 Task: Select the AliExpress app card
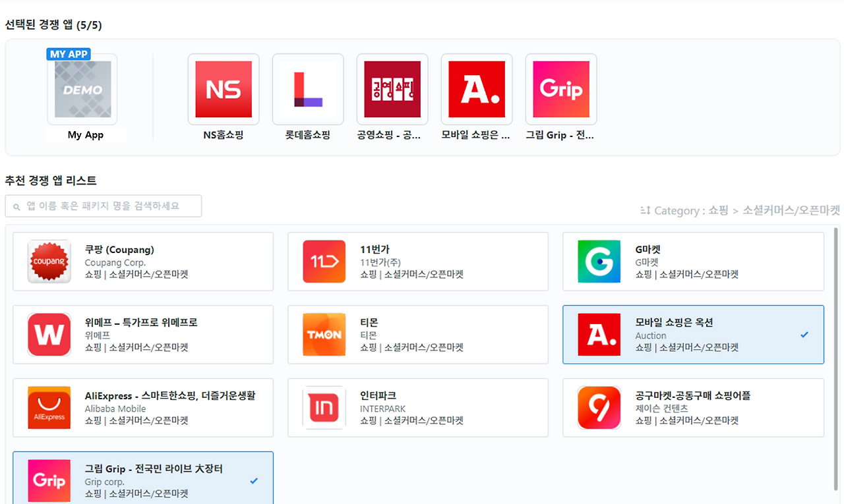143,408
